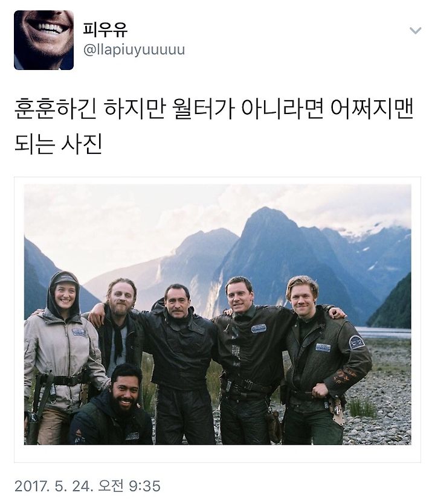The height and width of the screenshot is (504, 435).
Task: Visit the @llapiuyuuuuu handle link
Action: pyautogui.click(x=134, y=50)
